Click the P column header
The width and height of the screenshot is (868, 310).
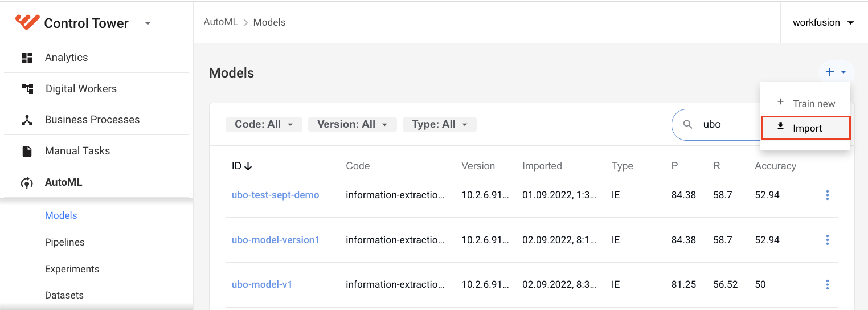[674, 166]
